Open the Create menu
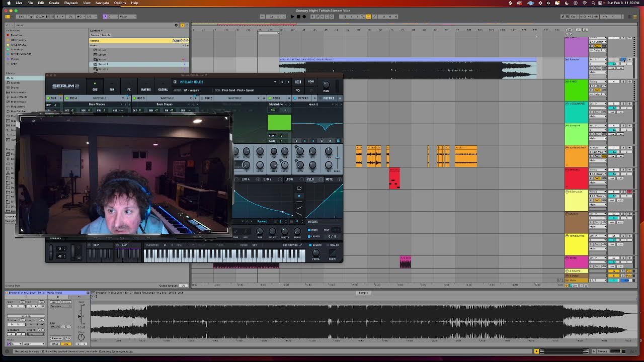644x362 pixels. click(54, 3)
